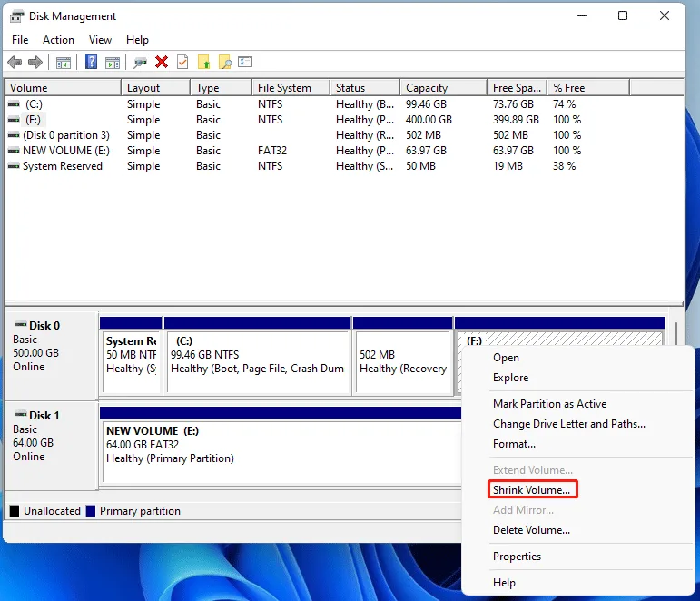700x601 pixels.
Task: Click the FAT32 file system cell
Action: [x=272, y=151]
